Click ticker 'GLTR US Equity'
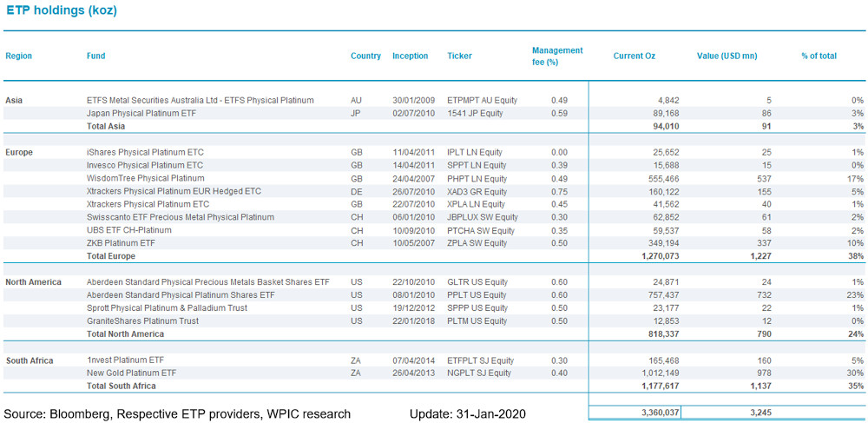The width and height of the screenshot is (868, 423). tap(477, 281)
